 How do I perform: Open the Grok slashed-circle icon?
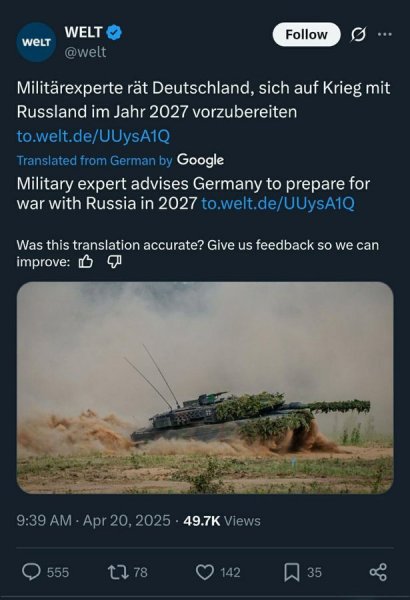pyautogui.click(x=358, y=35)
